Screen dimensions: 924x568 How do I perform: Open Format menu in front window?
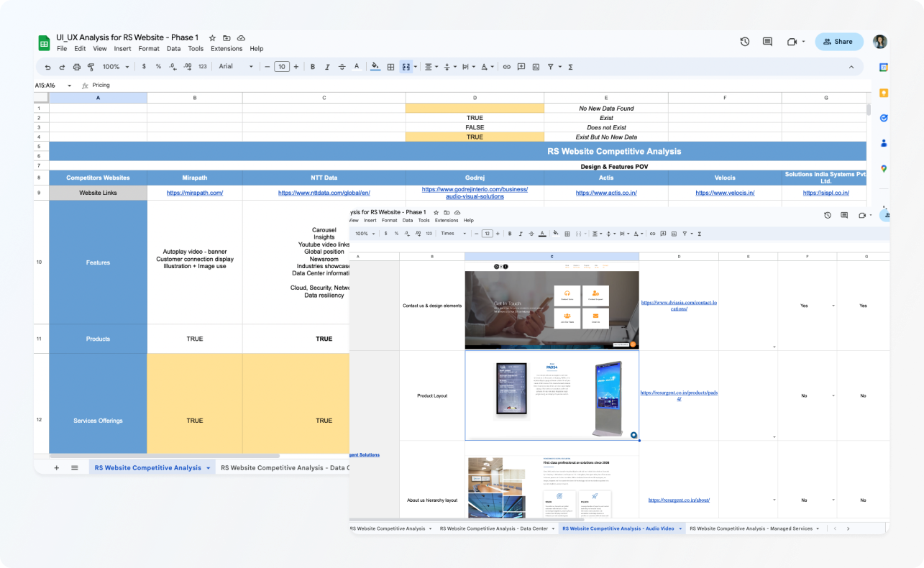click(x=389, y=221)
